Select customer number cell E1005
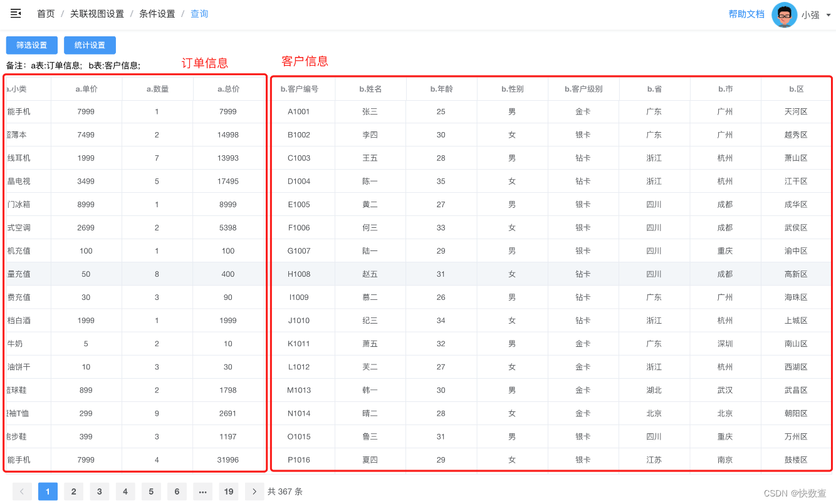 (x=299, y=204)
